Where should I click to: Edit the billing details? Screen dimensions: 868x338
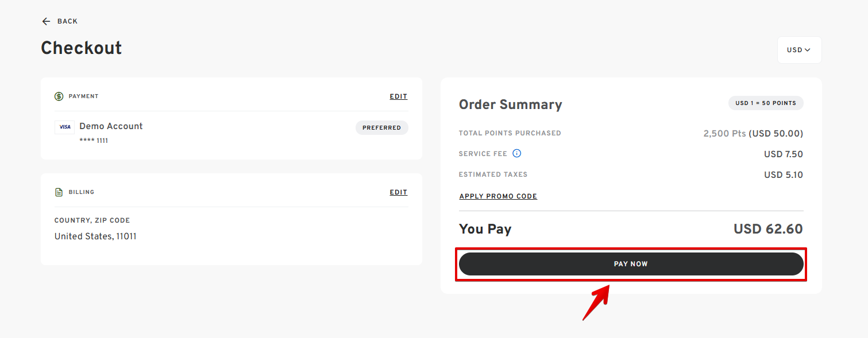pyautogui.click(x=398, y=192)
